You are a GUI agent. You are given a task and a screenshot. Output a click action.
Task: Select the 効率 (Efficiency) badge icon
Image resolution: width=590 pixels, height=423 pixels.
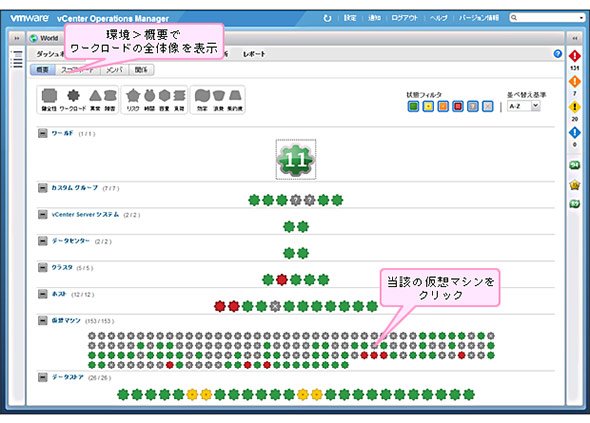click(202, 96)
